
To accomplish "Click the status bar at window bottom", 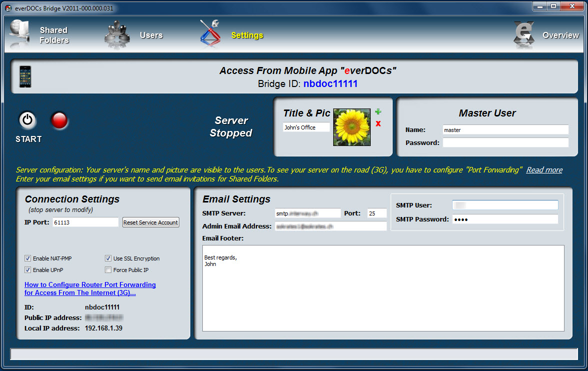I will click(x=294, y=354).
